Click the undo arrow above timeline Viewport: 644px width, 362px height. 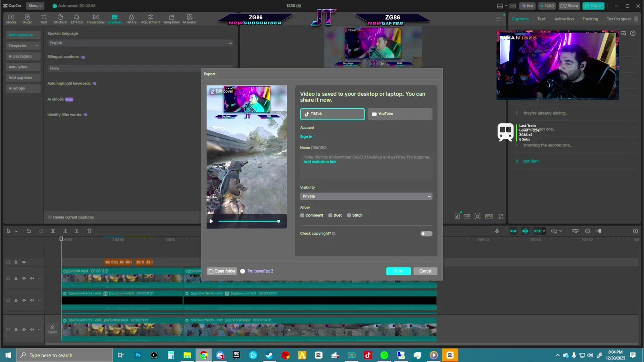(29, 231)
